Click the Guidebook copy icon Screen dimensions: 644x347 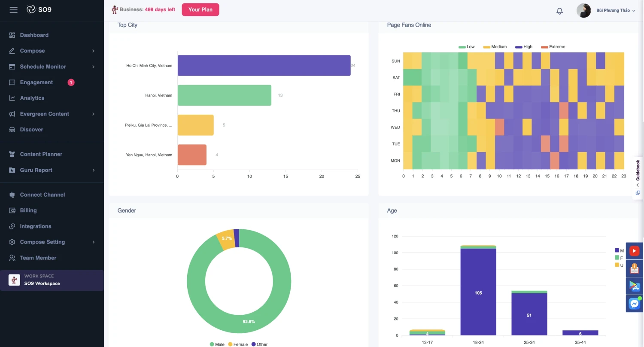[x=638, y=193]
